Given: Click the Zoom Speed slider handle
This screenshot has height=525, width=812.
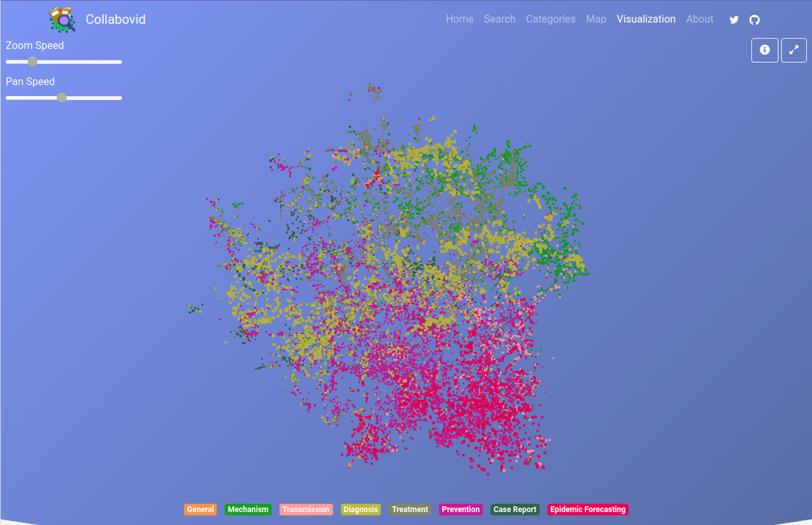Looking at the screenshot, I should tap(32, 62).
